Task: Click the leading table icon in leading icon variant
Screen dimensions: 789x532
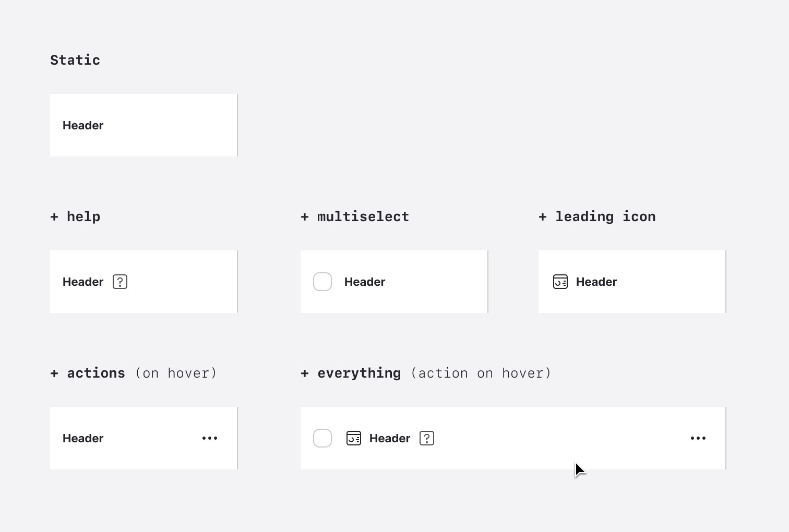Action: 560,282
